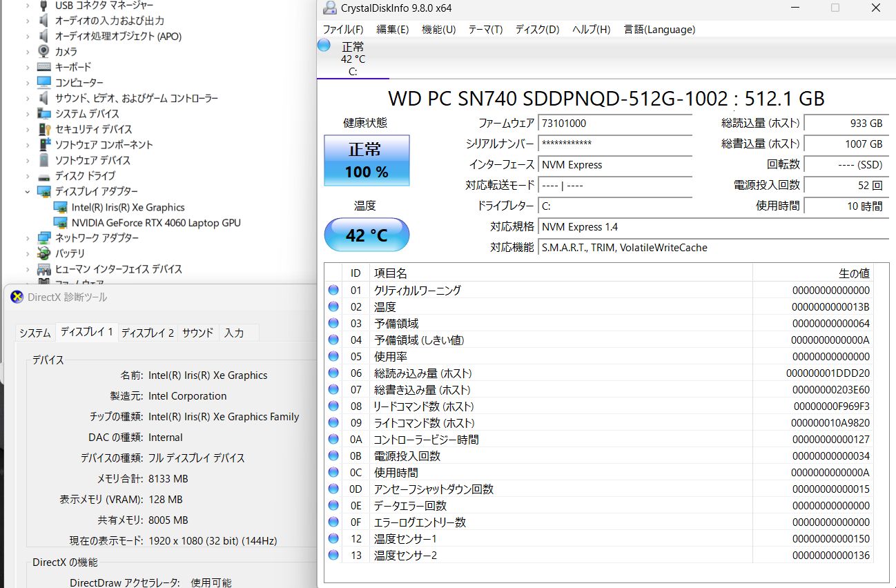Expand the USB コネクタ マネージャー node
This screenshot has height=588, width=896.
point(28,6)
